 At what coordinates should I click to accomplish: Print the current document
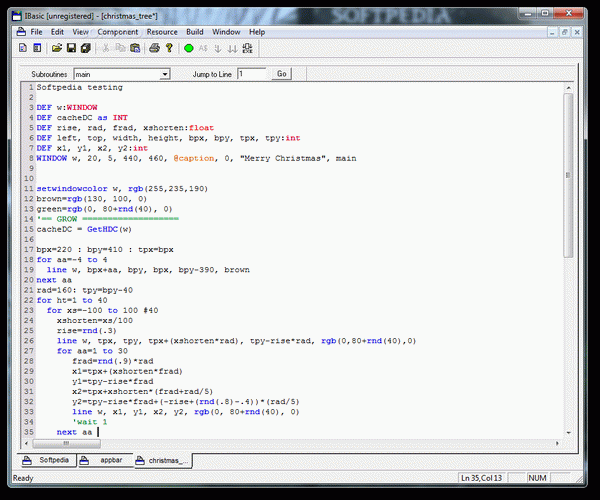click(155, 48)
